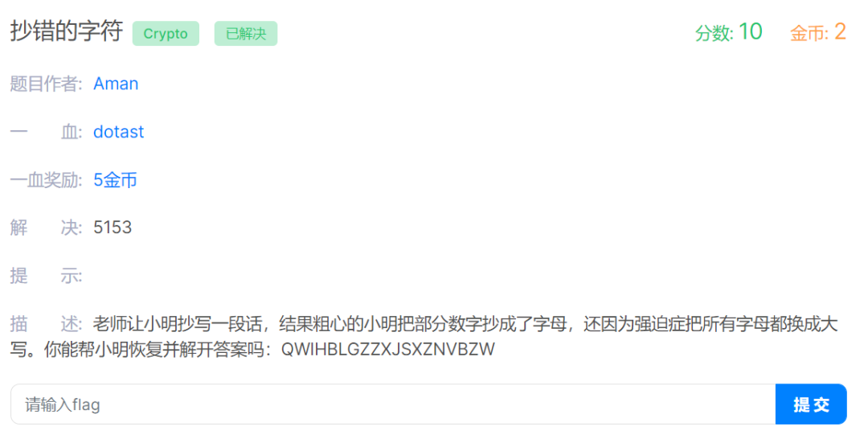Click the description sentence starting 老师让小明
The height and width of the screenshot is (447, 868).
(x=424, y=337)
